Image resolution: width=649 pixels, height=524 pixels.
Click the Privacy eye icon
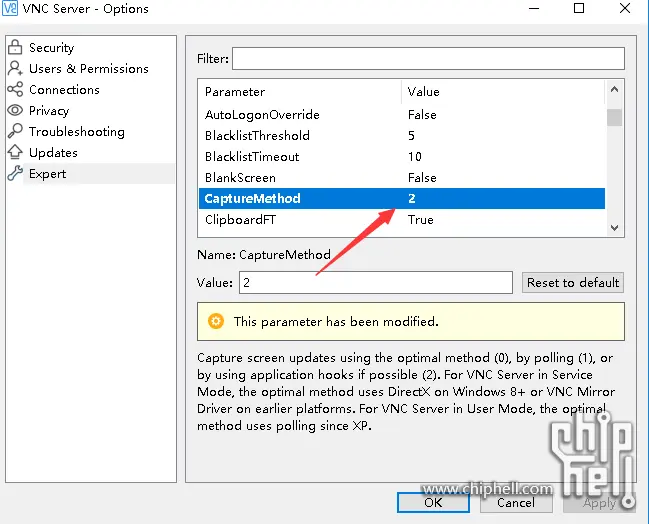[x=15, y=110]
